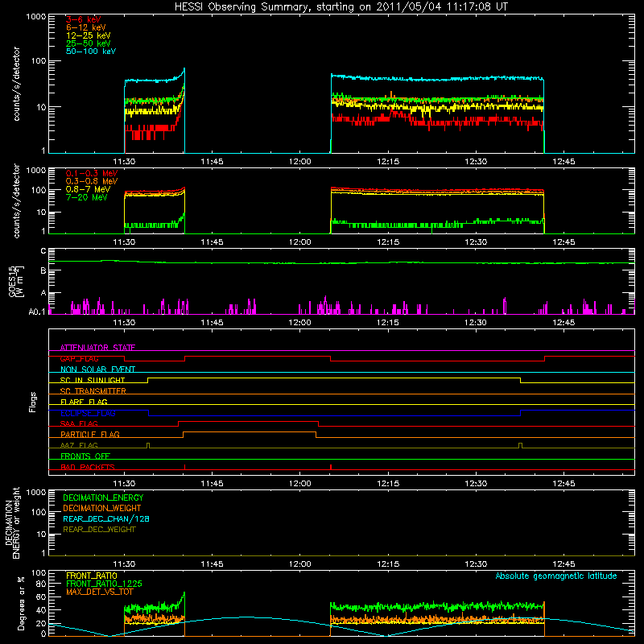644x644 pixels.
Task: Select the ECLIPSE_FLAG label
Action: tap(88, 413)
